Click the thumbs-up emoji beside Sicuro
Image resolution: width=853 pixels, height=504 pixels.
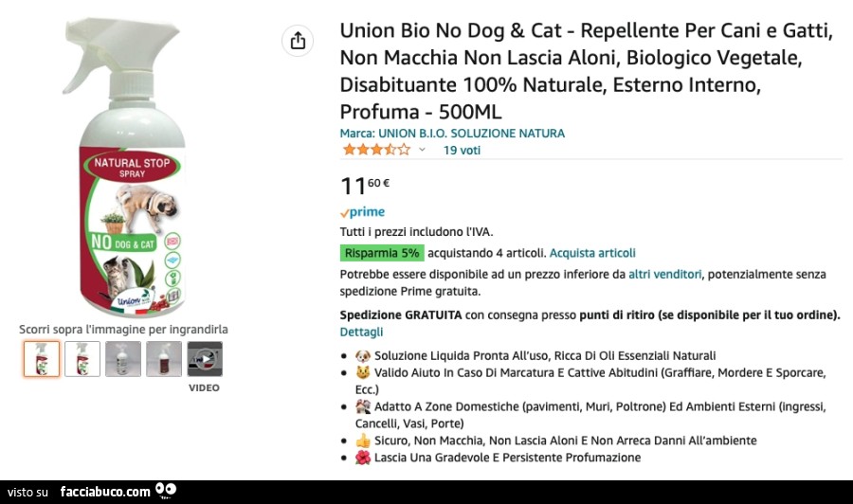coord(363,441)
